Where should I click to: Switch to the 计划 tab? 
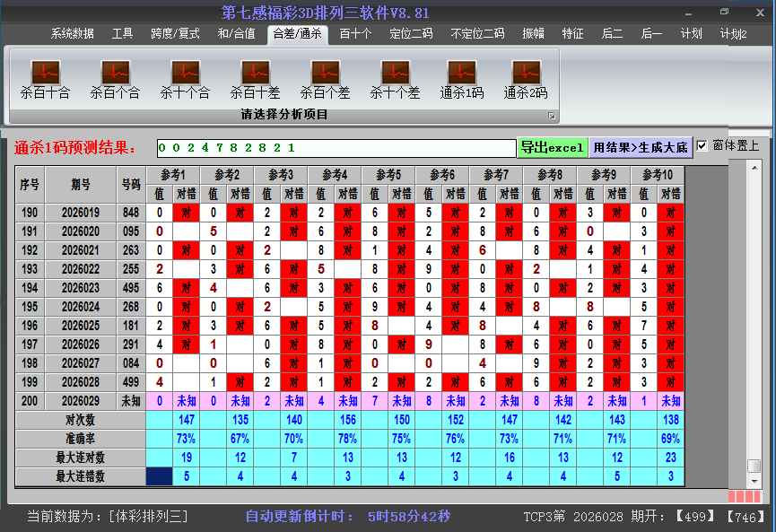[x=692, y=34]
